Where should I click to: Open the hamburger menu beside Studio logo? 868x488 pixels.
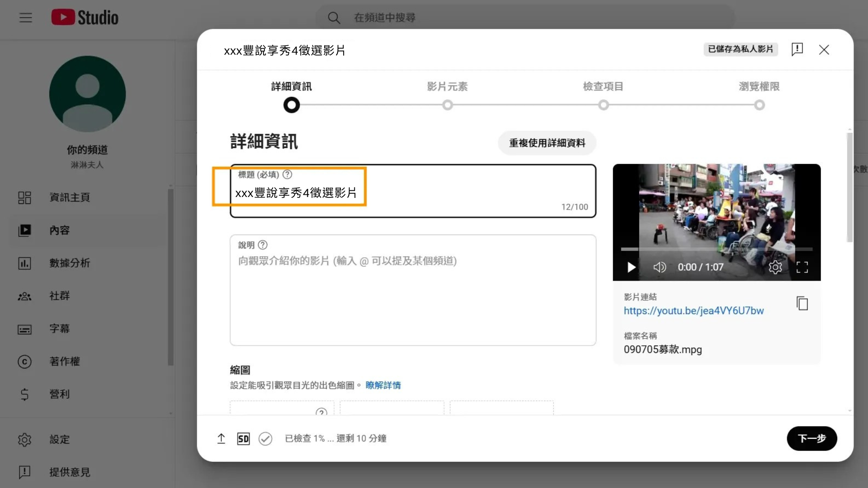pos(26,18)
